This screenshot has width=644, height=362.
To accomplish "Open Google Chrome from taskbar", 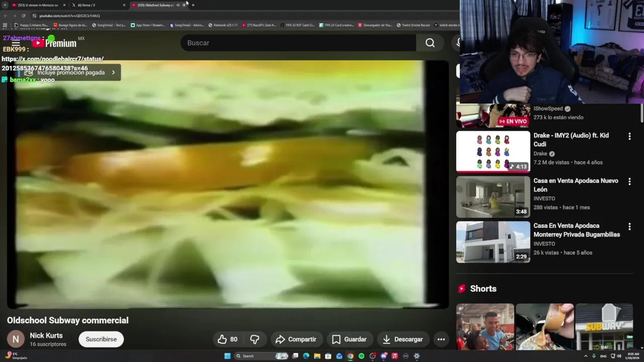I will 350,356.
